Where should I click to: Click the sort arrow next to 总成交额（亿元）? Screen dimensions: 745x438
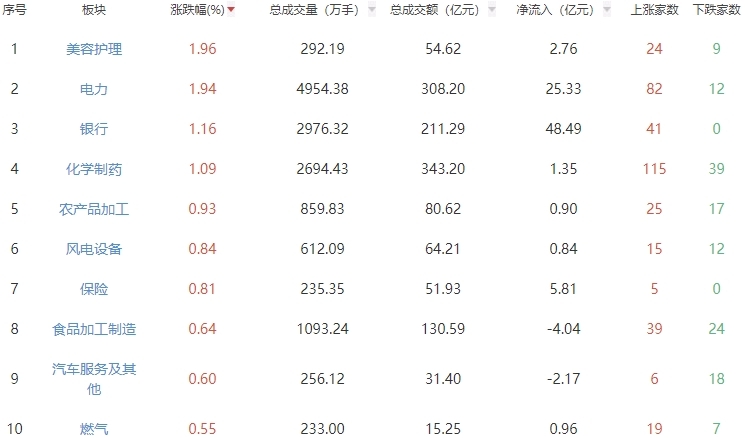click(493, 10)
